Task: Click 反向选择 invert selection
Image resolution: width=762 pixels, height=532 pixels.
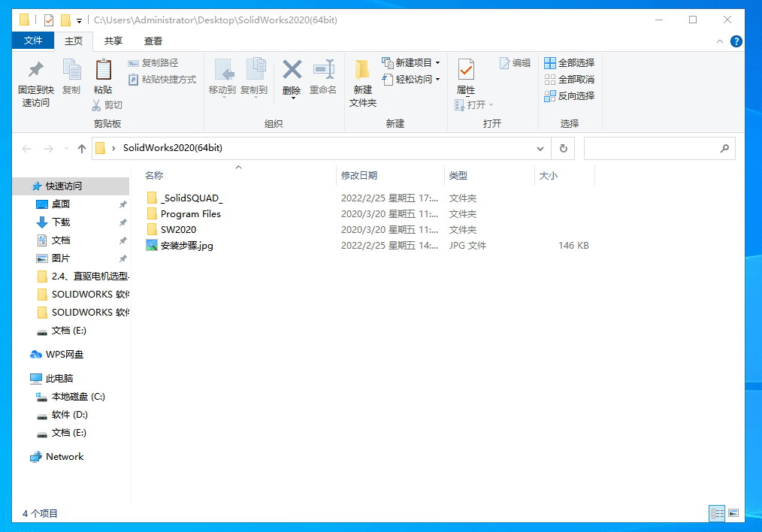Action: point(569,95)
